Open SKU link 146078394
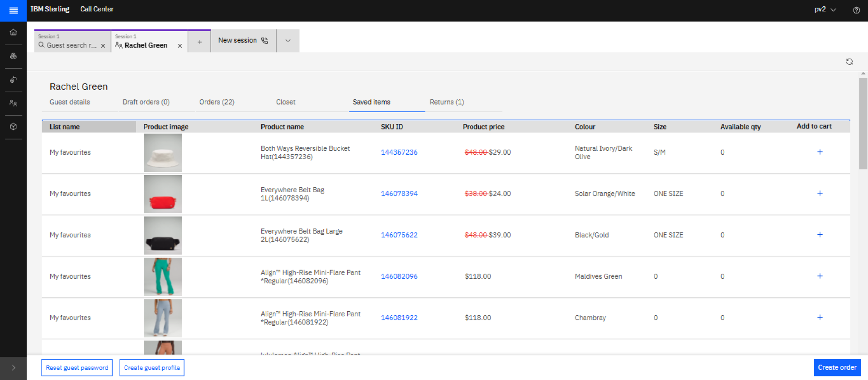This screenshot has height=380, width=868. click(399, 194)
